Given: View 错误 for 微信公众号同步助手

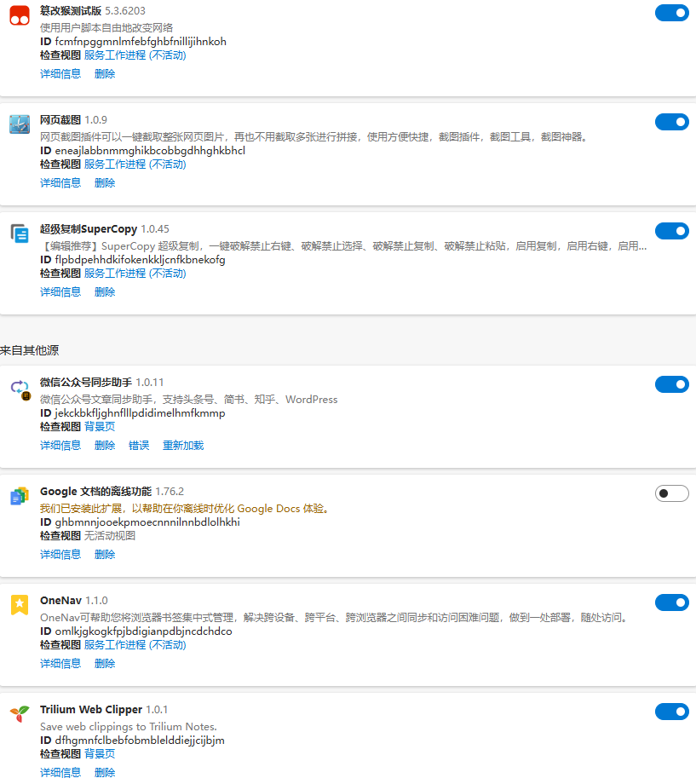Looking at the screenshot, I should [139, 446].
